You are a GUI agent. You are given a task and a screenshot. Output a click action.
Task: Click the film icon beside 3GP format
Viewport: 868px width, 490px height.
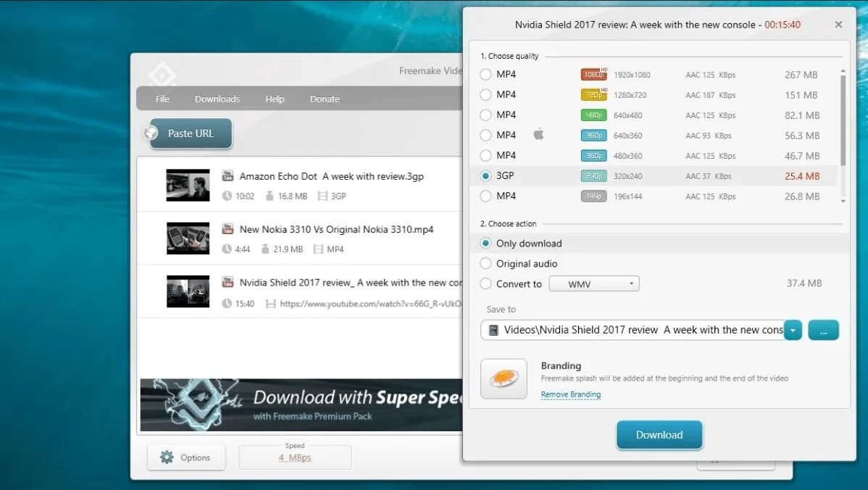[x=322, y=196]
